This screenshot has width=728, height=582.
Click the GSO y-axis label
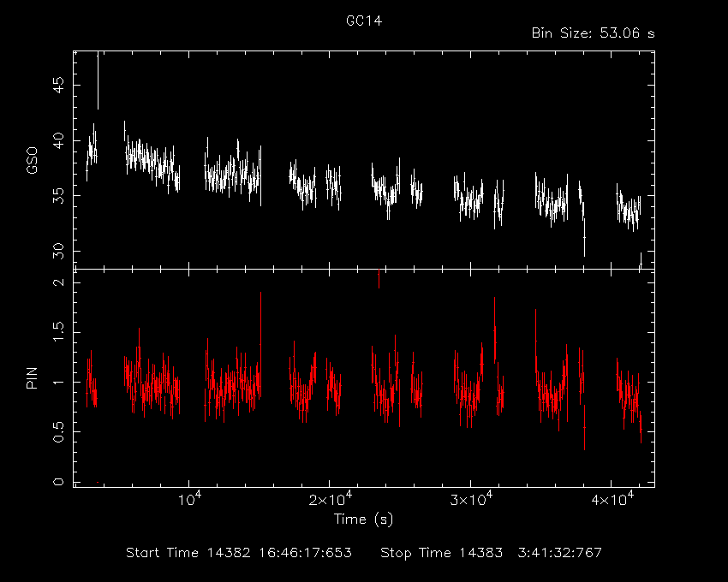[32, 161]
